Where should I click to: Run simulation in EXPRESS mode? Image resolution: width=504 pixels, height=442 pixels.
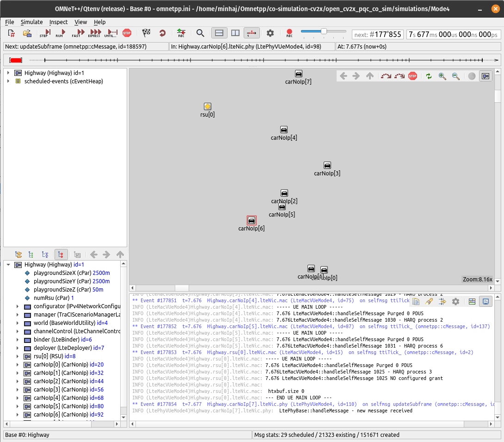(x=94, y=33)
